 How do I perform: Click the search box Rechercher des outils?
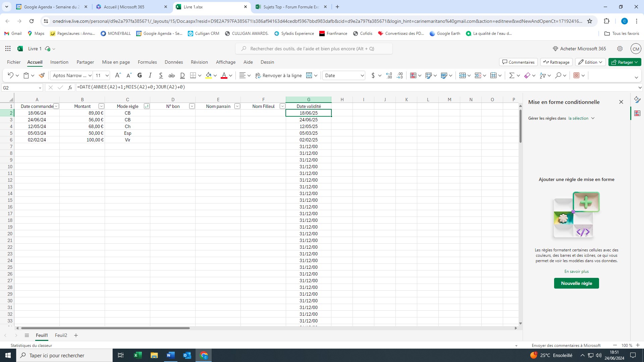point(314,49)
